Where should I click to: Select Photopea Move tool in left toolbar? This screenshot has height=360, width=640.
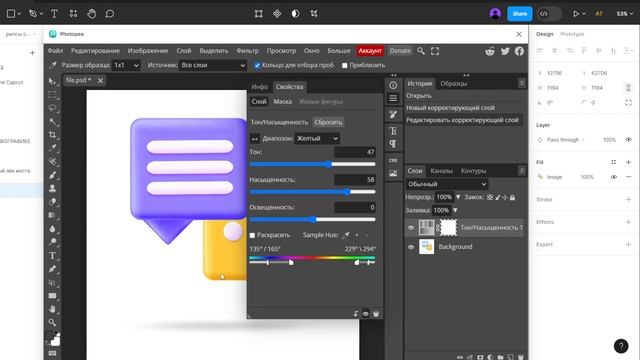52,81
